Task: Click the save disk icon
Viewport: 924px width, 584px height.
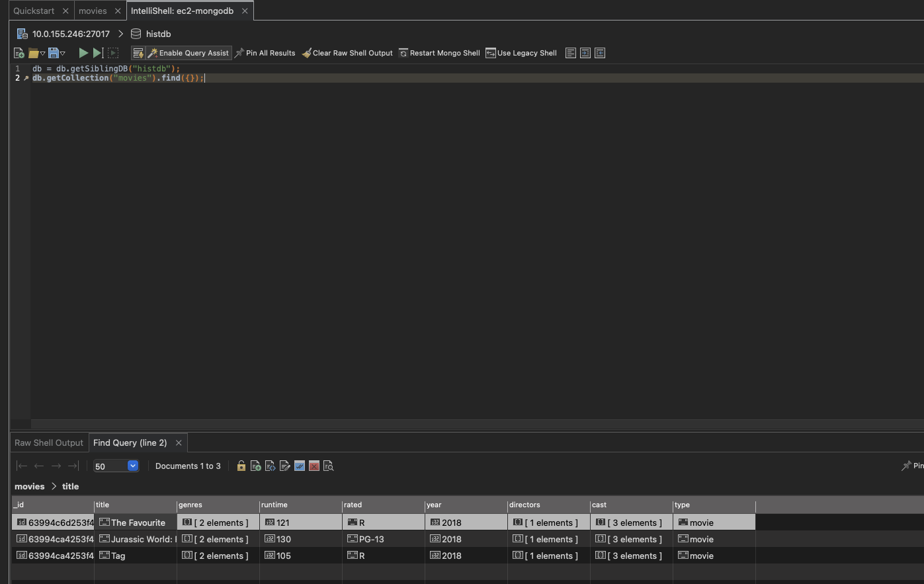Action: click(x=54, y=53)
